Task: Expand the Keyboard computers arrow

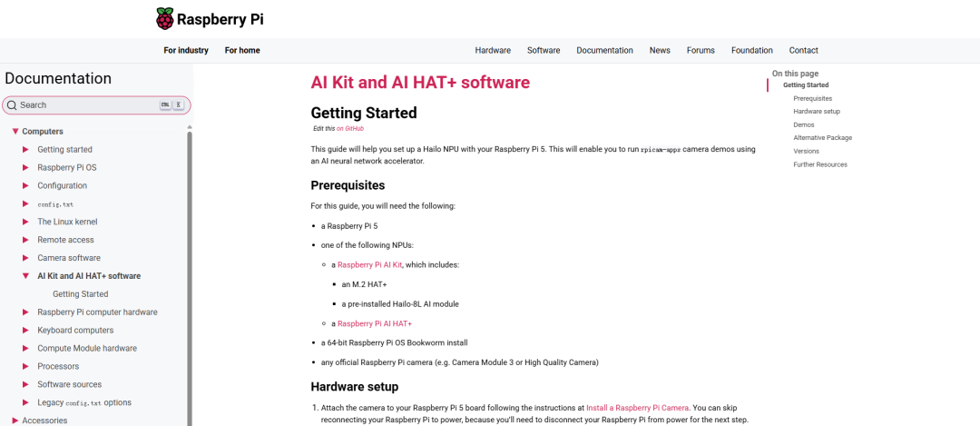Action: [25, 331]
